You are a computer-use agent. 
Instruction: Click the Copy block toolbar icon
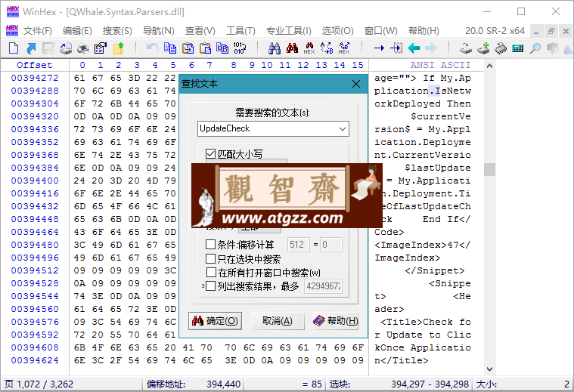(x=170, y=48)
